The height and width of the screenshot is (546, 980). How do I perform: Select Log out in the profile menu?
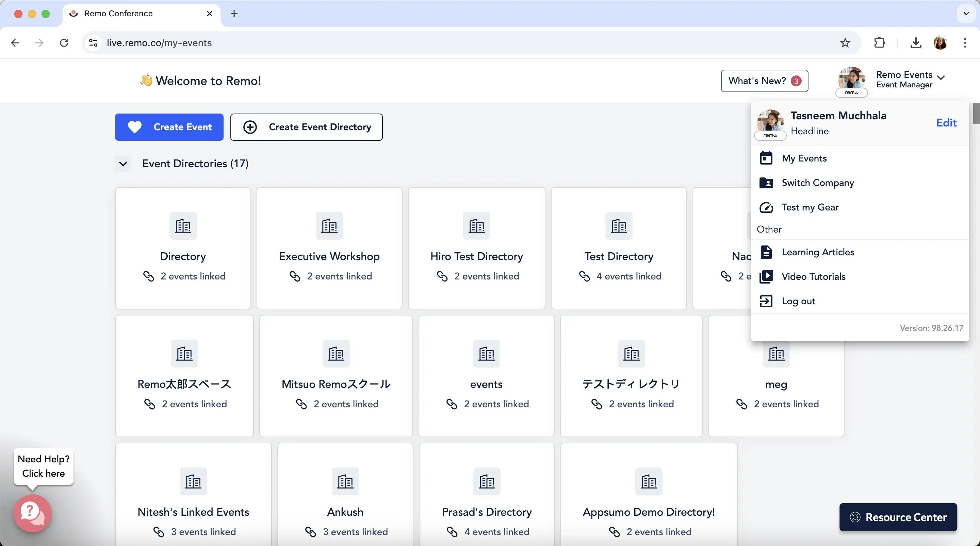pos(860,301)
